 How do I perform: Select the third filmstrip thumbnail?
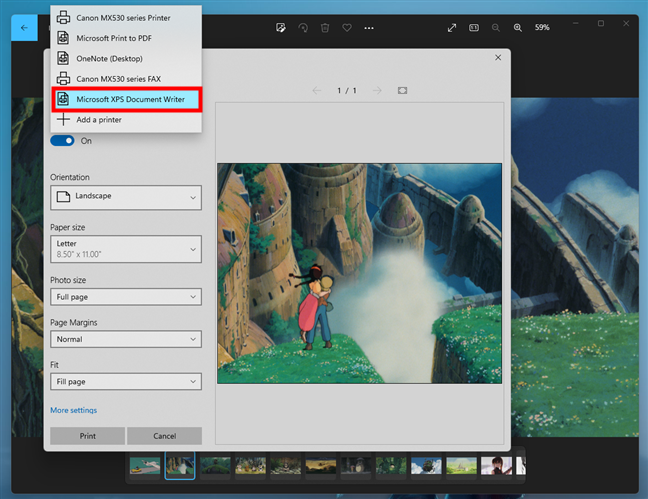[215, 466]
